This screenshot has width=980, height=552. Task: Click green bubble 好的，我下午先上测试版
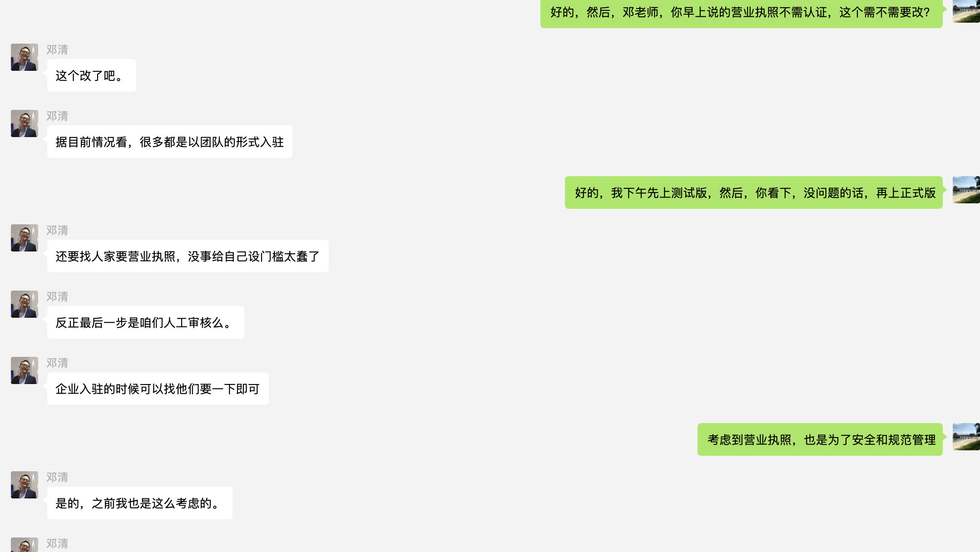click(x=754, y=192)
